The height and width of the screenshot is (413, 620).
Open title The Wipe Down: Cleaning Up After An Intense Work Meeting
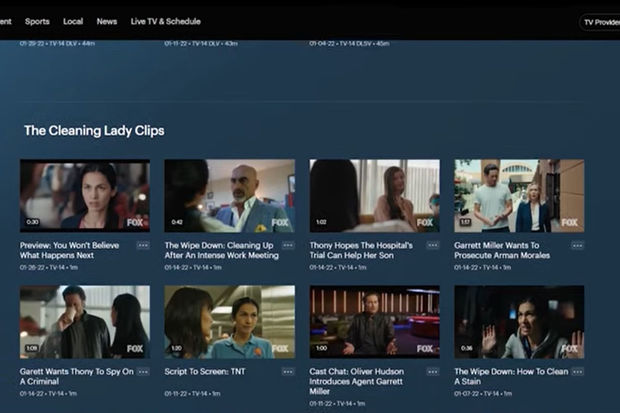coord(222,250)
